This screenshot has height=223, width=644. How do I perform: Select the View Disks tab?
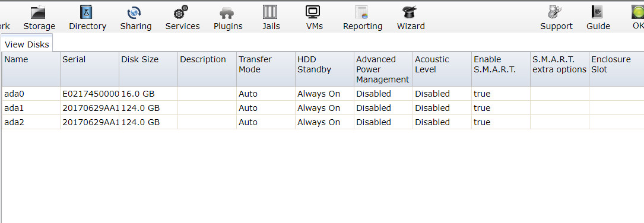(x=27, y=44)
